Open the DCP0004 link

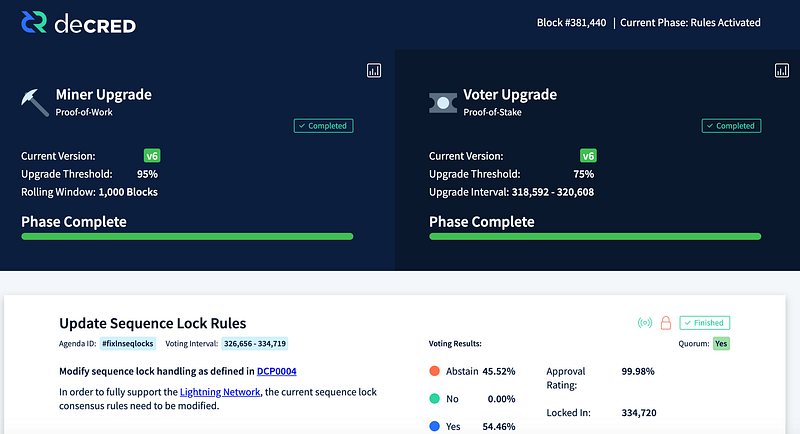(x=277, y=371)
